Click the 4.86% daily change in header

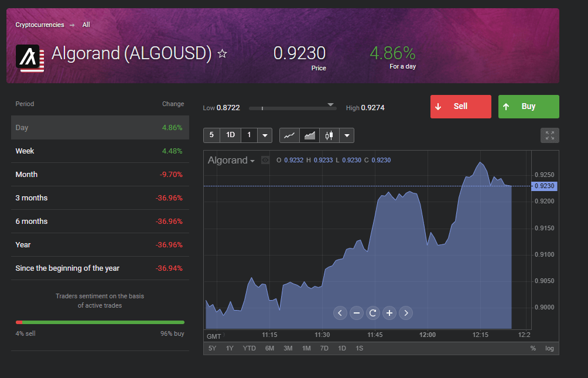tap(392, 53)
